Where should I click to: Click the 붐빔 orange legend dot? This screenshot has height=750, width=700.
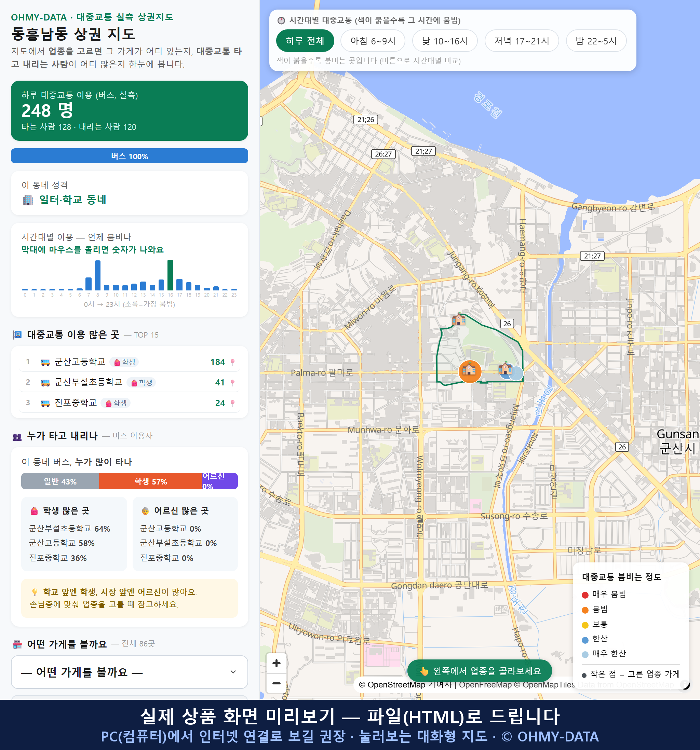pos(585,610)
